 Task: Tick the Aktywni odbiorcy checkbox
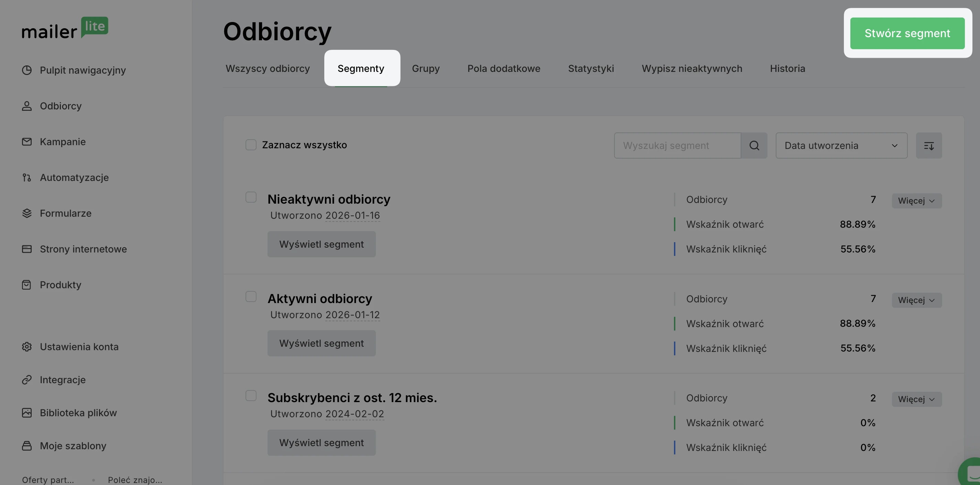tap(251, 297)
